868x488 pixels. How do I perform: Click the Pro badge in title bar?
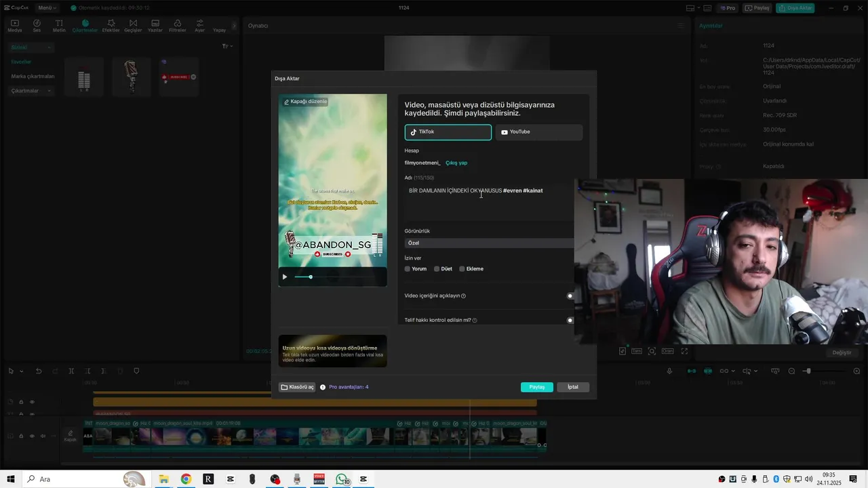point(728,8)
